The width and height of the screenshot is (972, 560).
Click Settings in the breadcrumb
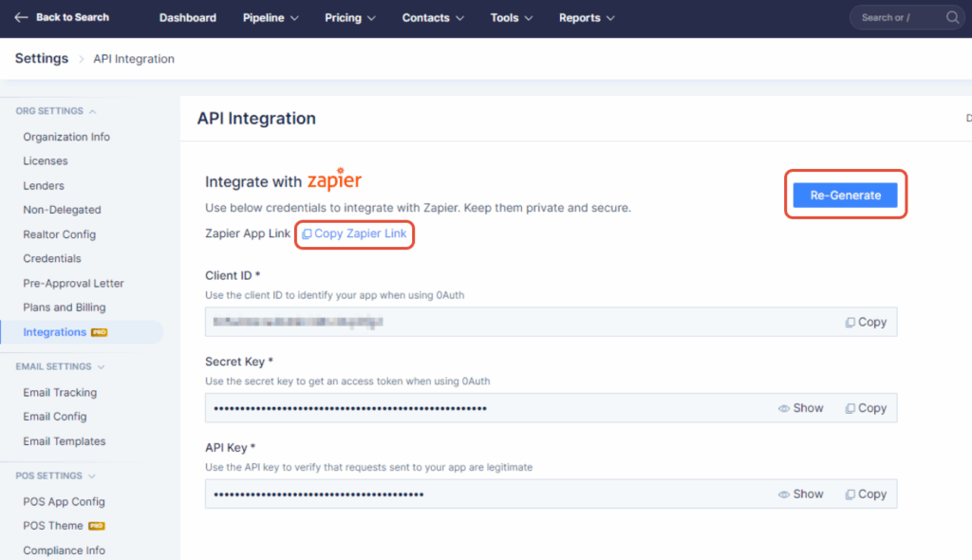pos(42,58)
